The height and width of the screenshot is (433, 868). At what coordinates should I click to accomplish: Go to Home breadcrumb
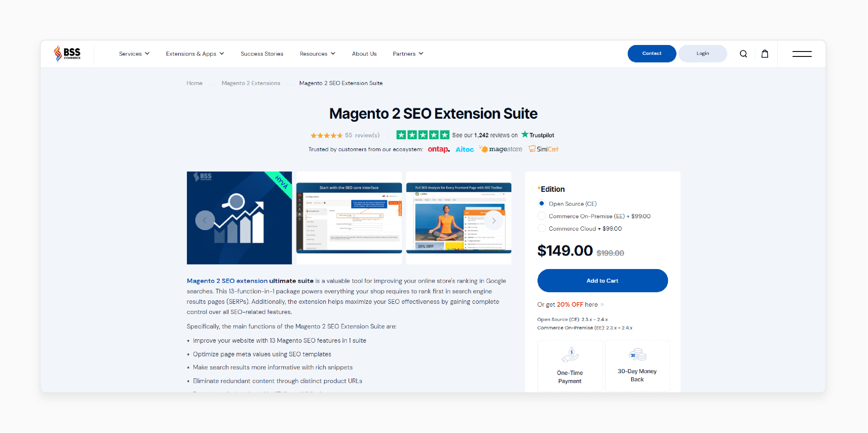(194, 83)
